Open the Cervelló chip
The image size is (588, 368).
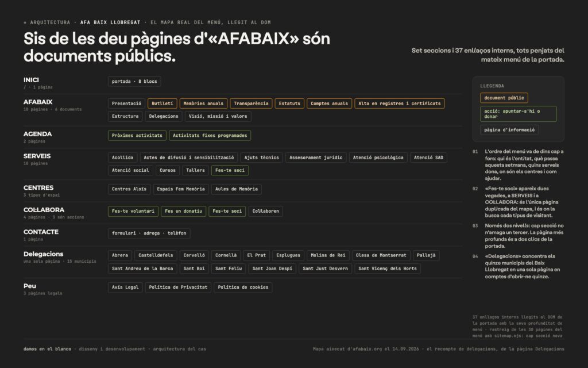click(194, 256)
